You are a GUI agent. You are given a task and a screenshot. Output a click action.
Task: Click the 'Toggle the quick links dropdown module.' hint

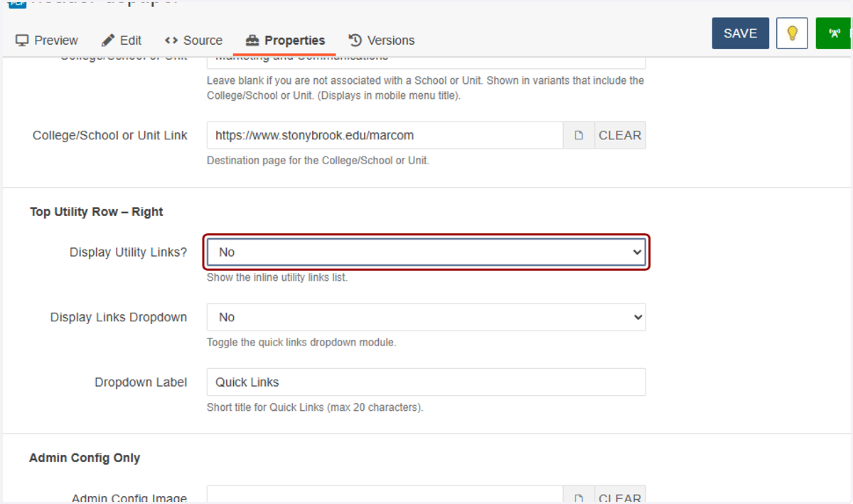(x=301, y=342)
